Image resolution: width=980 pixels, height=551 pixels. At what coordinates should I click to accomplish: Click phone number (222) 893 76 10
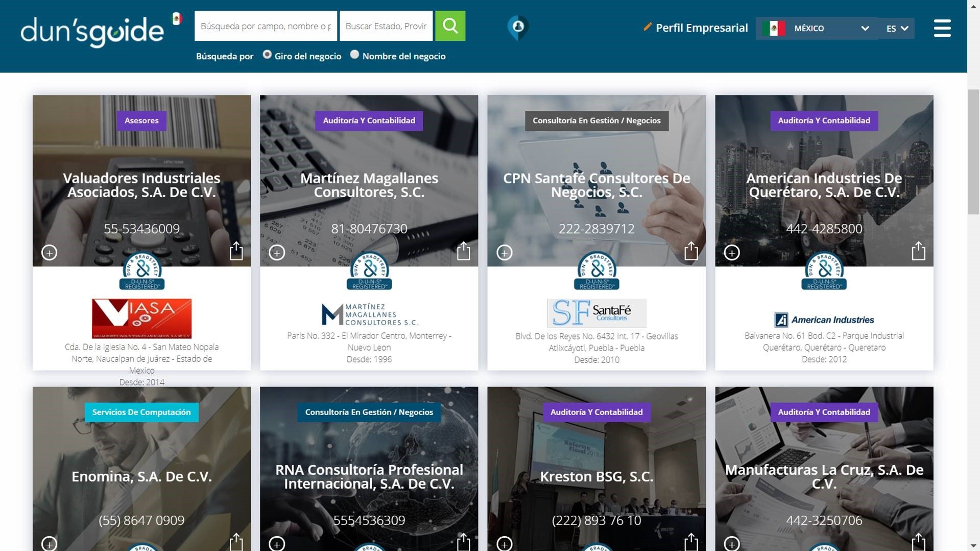(x=596, y=520)
